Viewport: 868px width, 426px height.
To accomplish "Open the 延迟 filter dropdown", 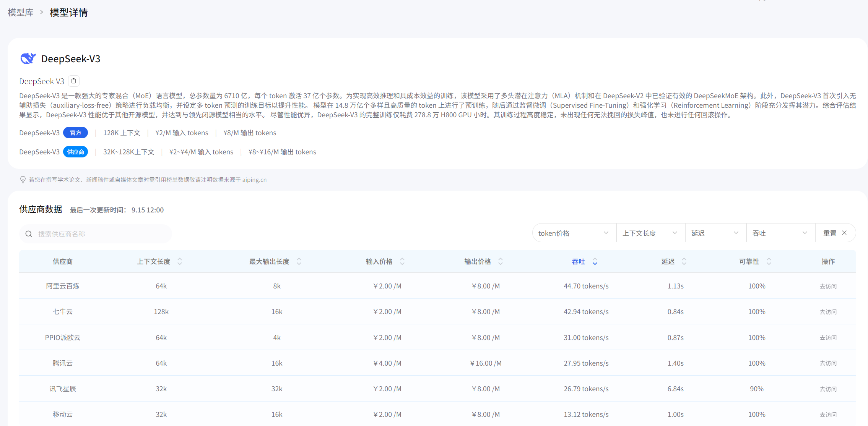I will [716, 233].
